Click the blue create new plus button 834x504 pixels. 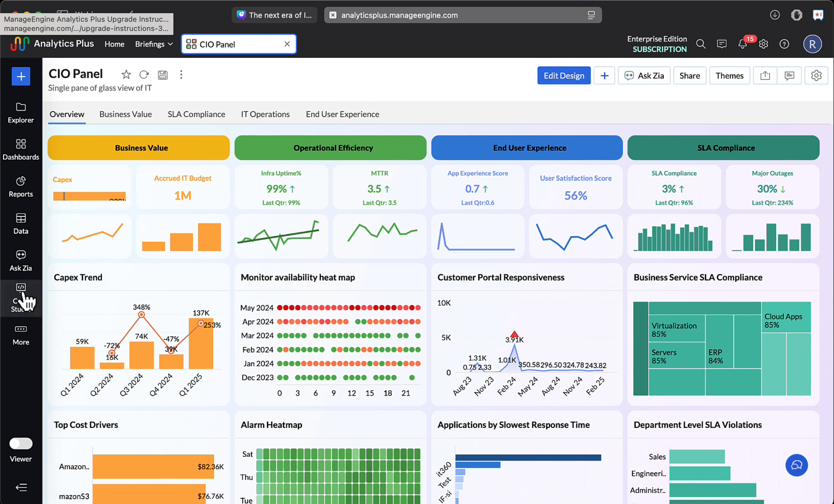(21, 76)
